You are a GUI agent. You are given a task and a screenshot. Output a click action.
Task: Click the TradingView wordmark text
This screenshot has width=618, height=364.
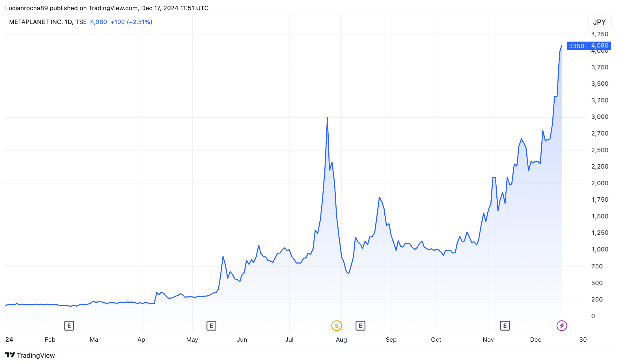coord(36,355)
